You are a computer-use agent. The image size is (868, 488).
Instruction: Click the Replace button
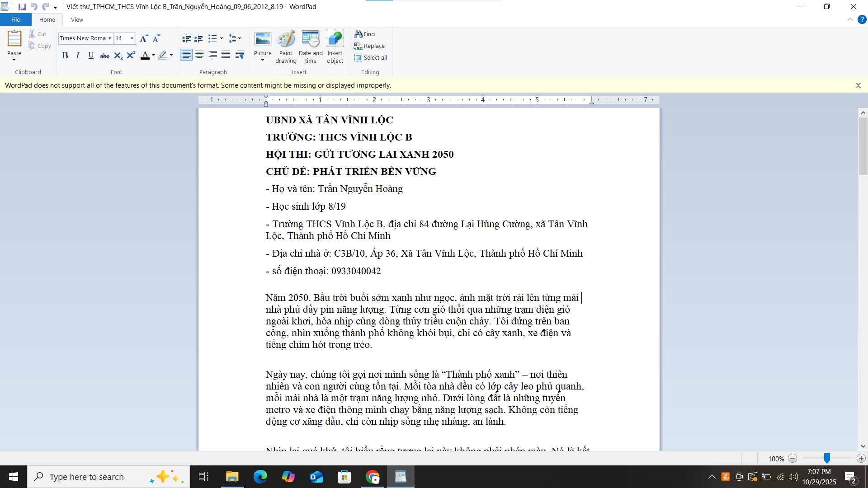(369, 46)
